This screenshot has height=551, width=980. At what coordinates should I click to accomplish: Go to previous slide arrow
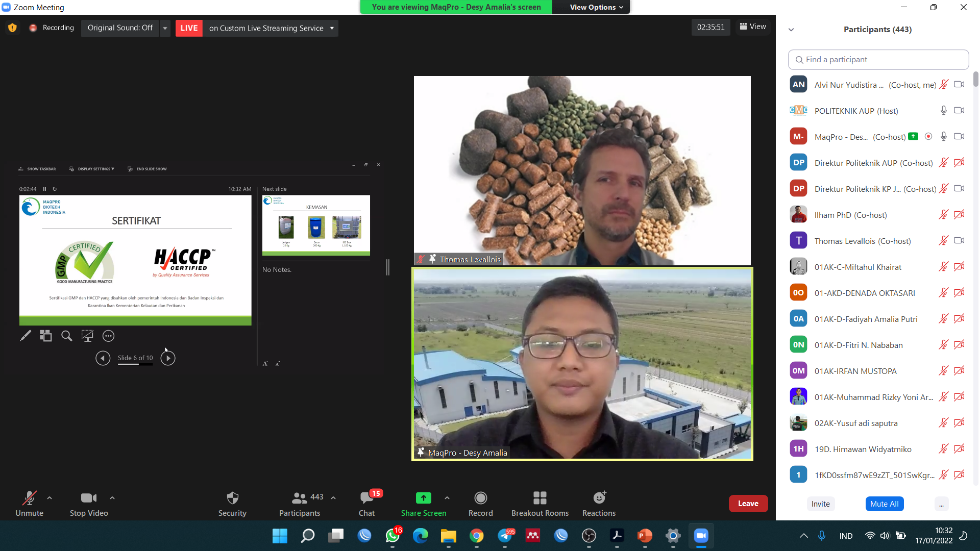[x=103, y=358]
